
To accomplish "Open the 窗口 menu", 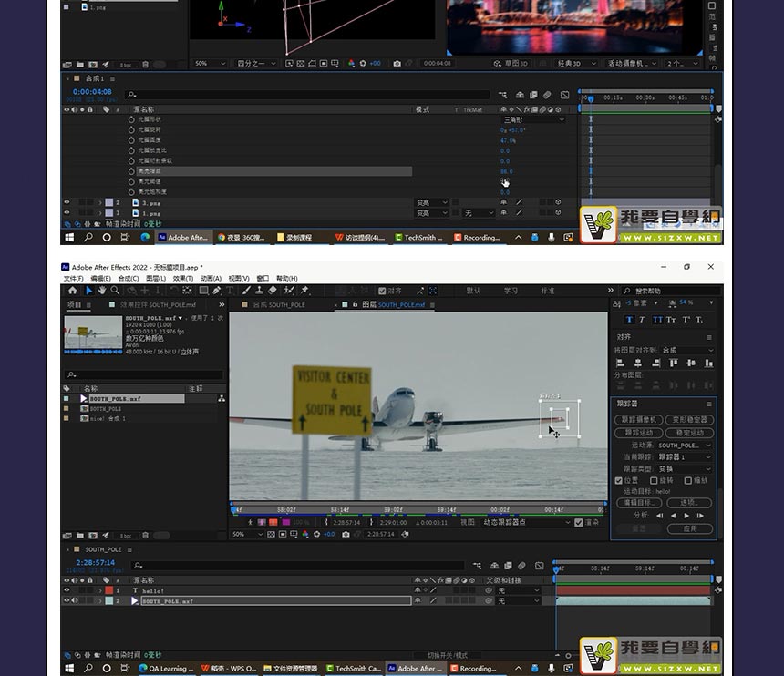I will 263,278.
